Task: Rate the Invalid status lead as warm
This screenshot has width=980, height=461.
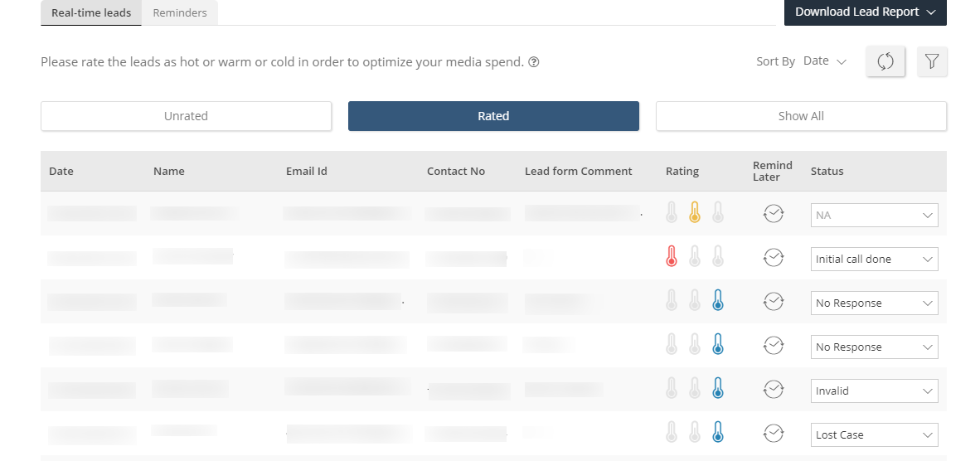Action: click(x=695, y=388)
